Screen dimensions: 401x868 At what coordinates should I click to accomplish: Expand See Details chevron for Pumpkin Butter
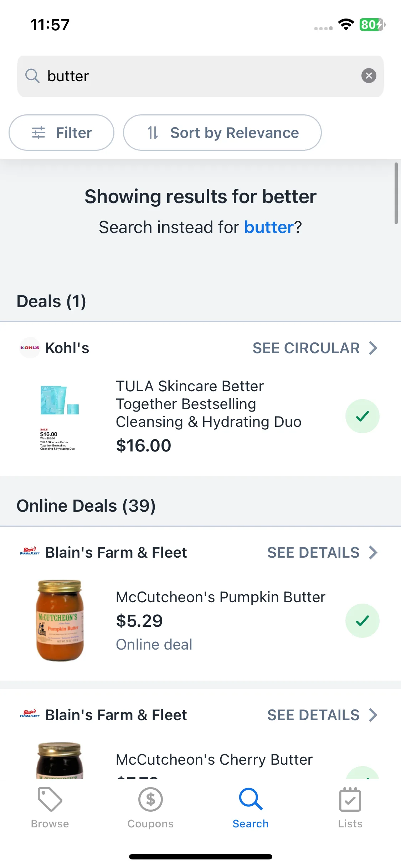tap(373, 552)
